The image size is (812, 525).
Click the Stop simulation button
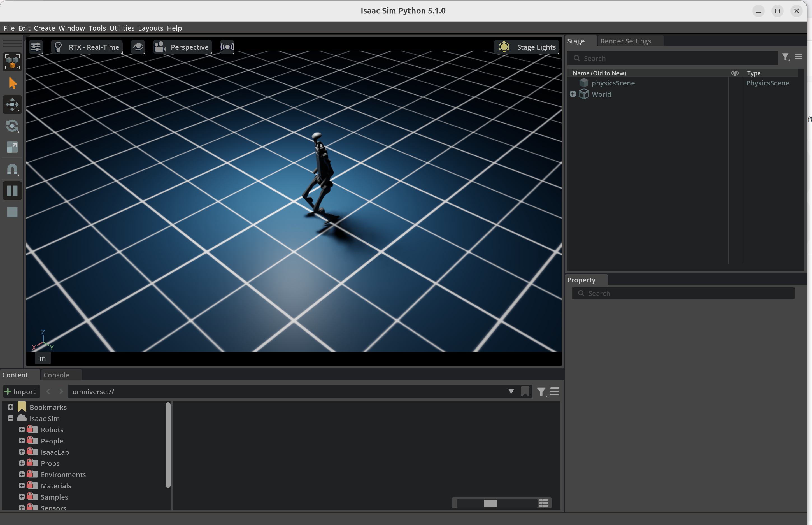[x=12, y=212]
